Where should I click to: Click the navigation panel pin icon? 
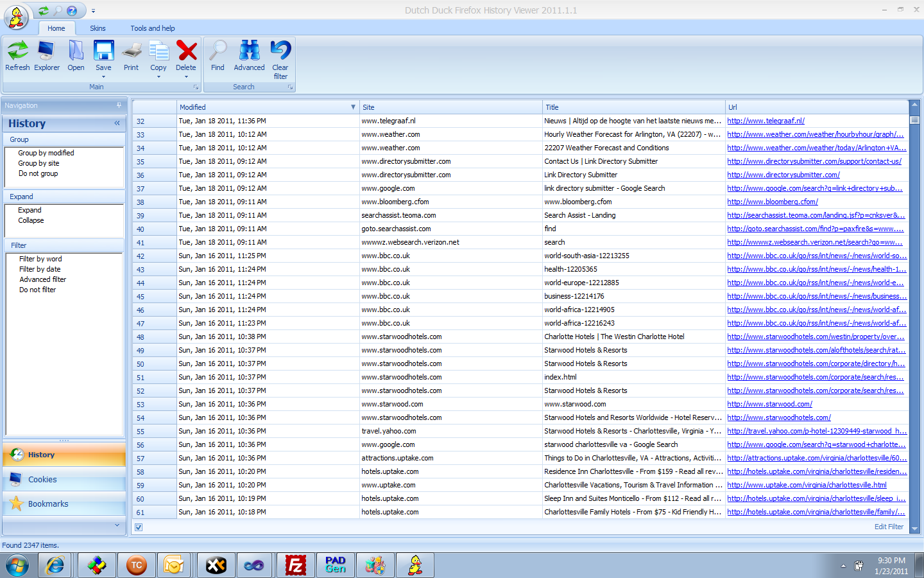click(119, 105)
